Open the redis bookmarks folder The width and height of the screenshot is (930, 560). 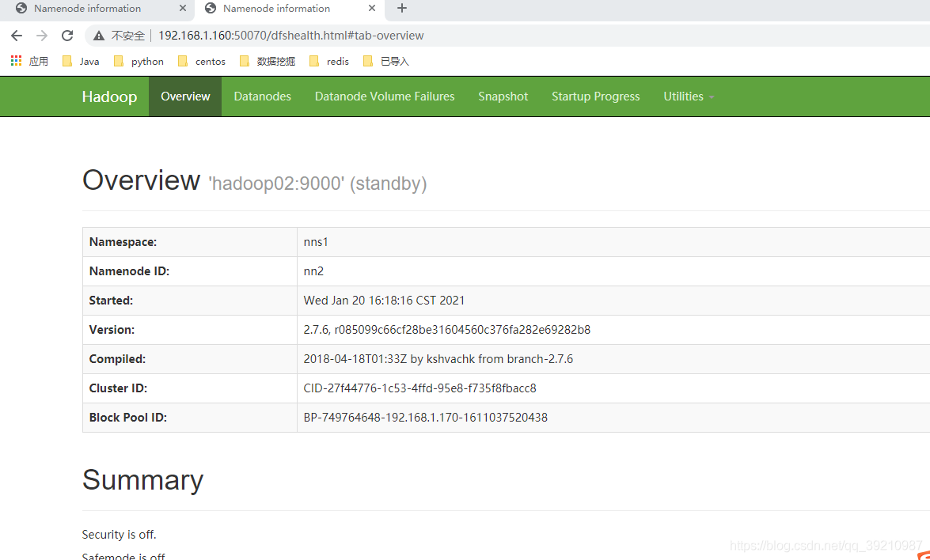pyautogui.click(x=328, y=61)
